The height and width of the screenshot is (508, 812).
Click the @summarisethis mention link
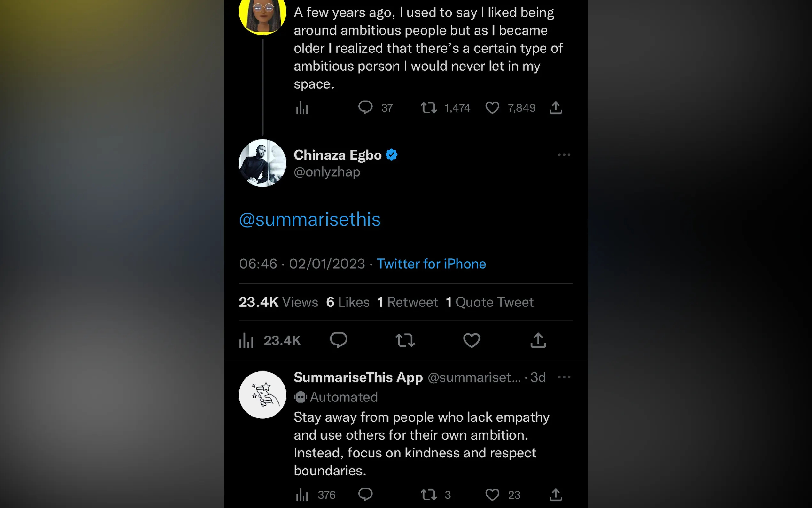[309, 219]
